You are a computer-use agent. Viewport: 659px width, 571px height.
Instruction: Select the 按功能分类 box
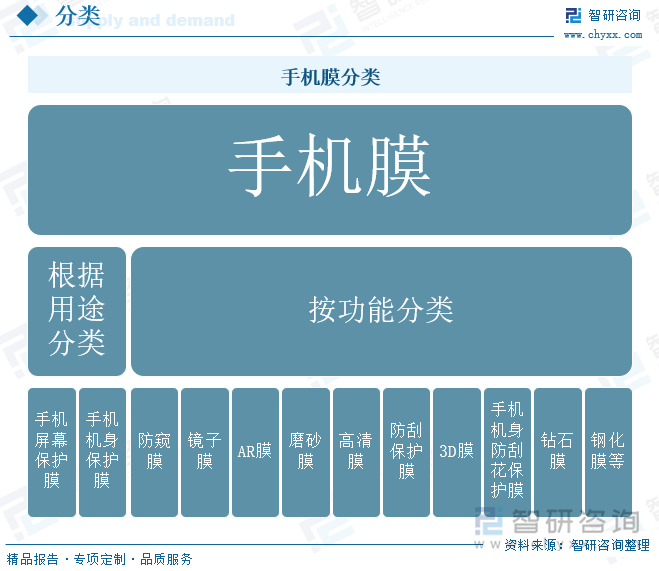[x=381, y=311]
